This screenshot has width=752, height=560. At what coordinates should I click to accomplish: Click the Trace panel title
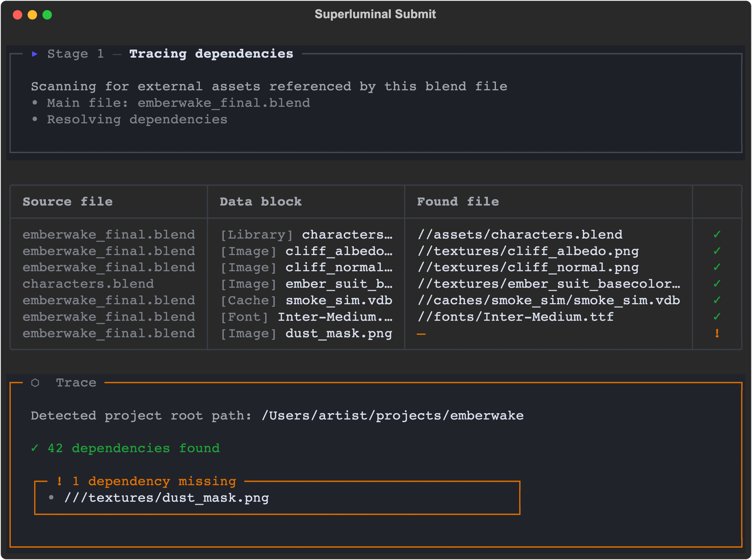click(76, 383)
